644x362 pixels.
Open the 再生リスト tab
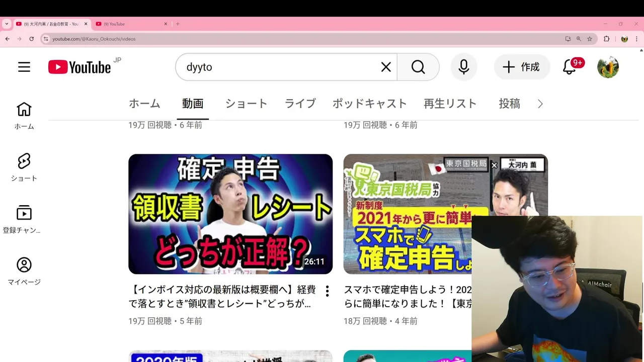click(450, 104)
